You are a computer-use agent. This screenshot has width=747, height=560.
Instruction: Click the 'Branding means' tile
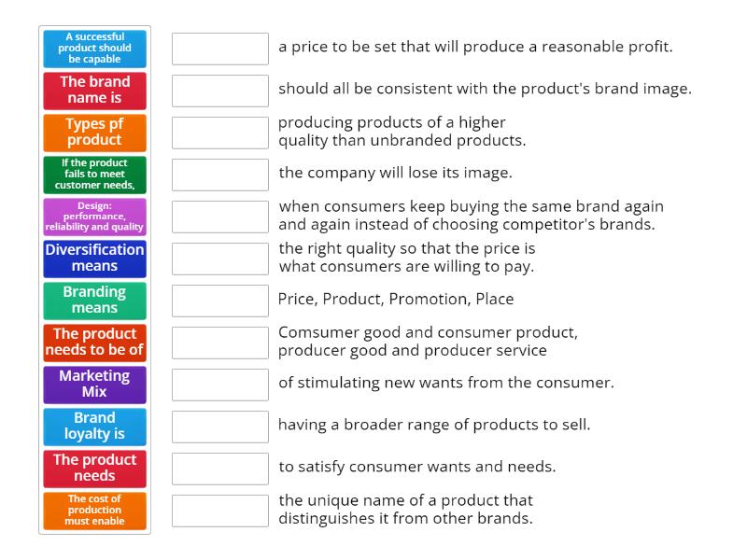(x=94, y=300)
